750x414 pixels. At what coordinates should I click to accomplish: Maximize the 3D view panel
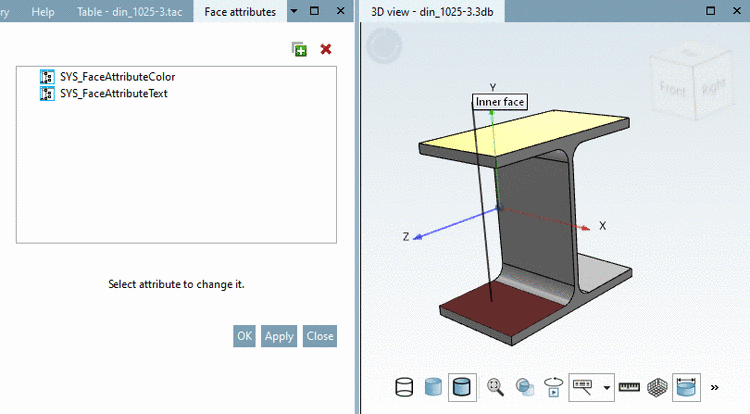711,11
